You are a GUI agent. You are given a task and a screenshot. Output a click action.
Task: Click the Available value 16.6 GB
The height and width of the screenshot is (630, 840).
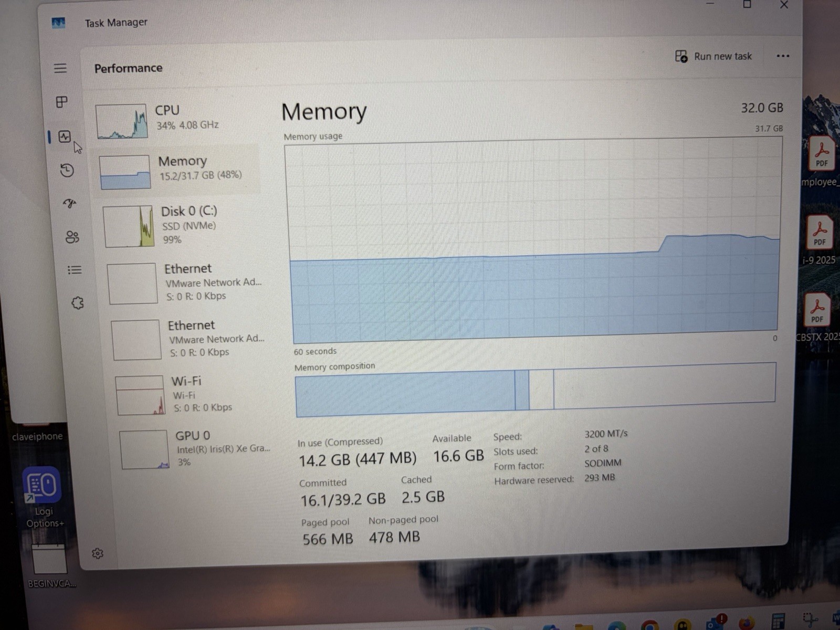458,456
